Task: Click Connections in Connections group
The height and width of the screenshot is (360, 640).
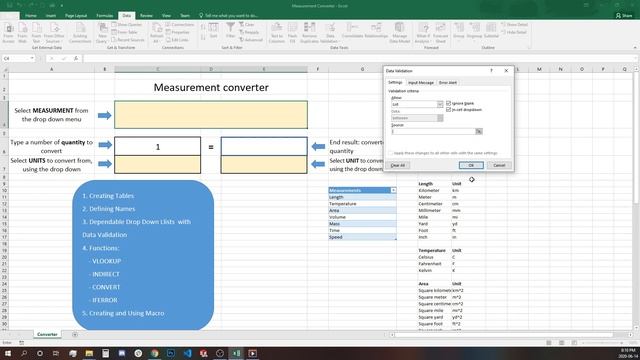Action: point(180,25)
